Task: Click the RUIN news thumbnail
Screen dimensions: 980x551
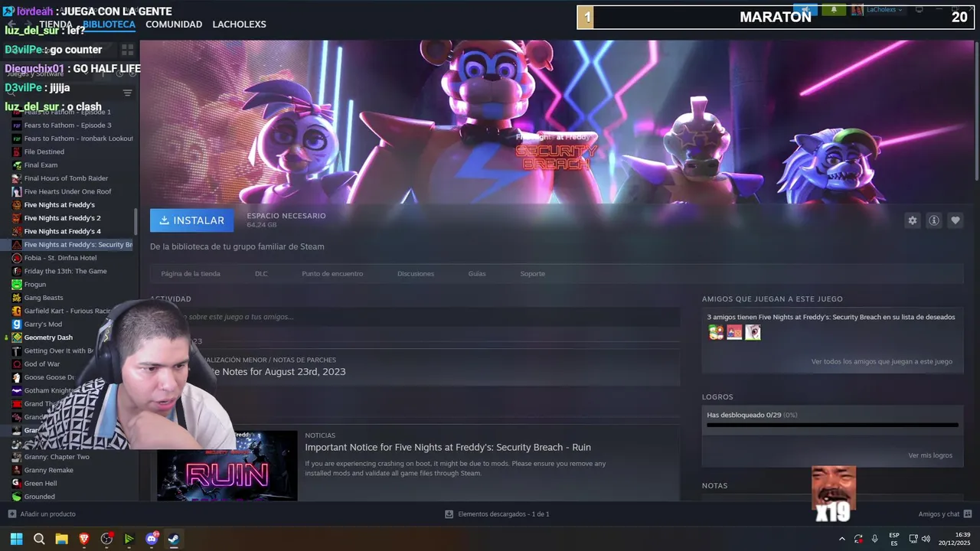Action: click(x=227, y=465)
